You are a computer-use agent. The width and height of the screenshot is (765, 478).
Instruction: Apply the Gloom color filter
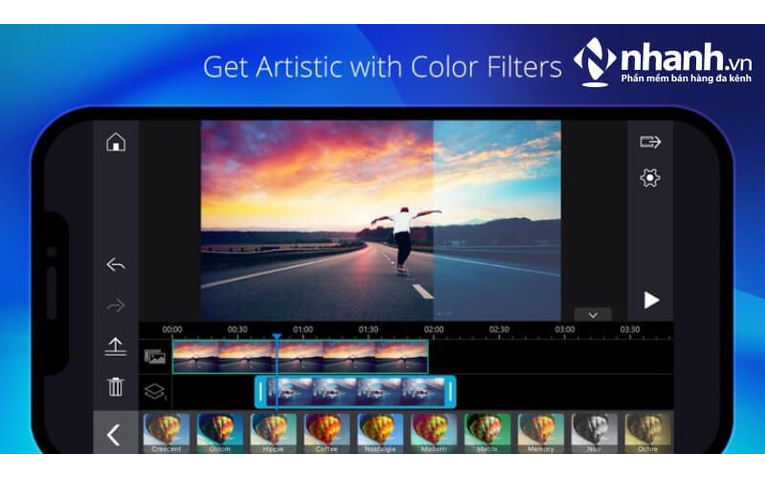[220, 433]
